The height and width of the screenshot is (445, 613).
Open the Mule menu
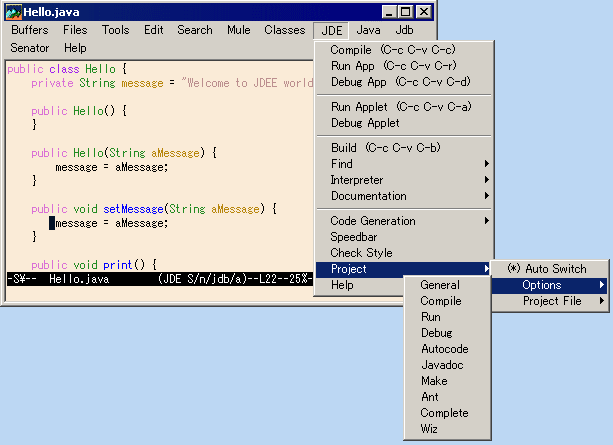238,30
